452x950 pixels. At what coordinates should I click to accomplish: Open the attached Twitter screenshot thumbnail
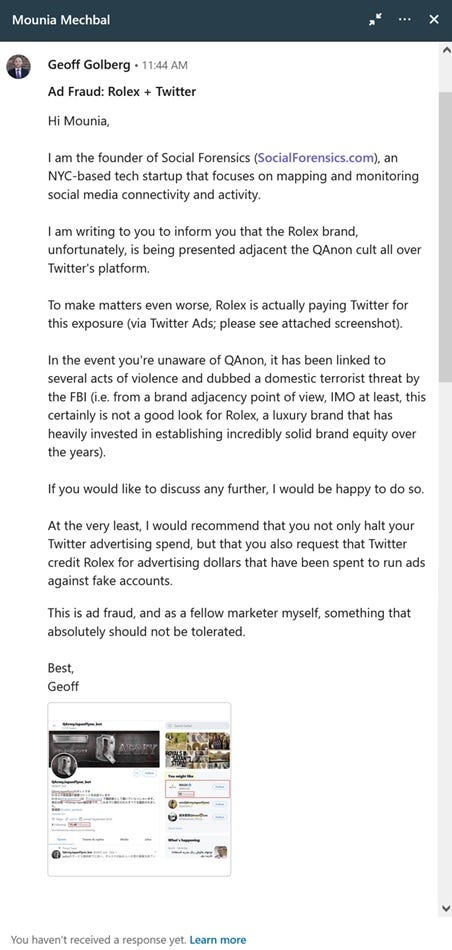(139, 789)
